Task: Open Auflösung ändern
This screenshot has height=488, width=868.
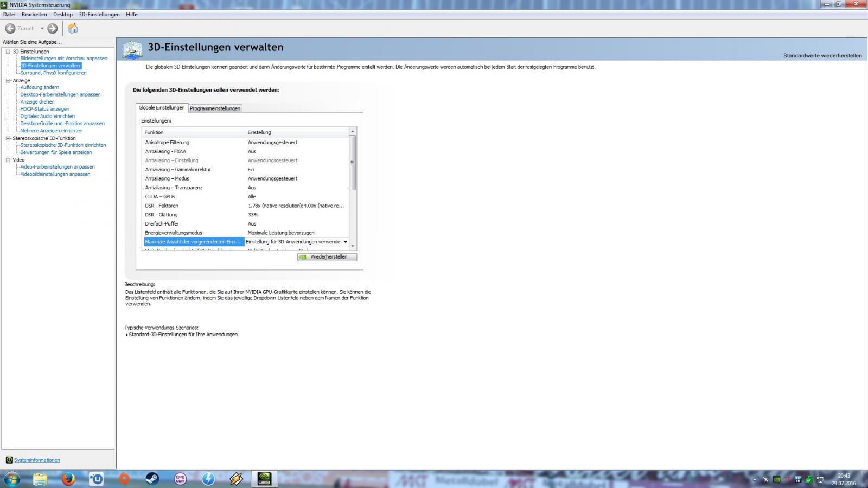Action: click(40, 87)
